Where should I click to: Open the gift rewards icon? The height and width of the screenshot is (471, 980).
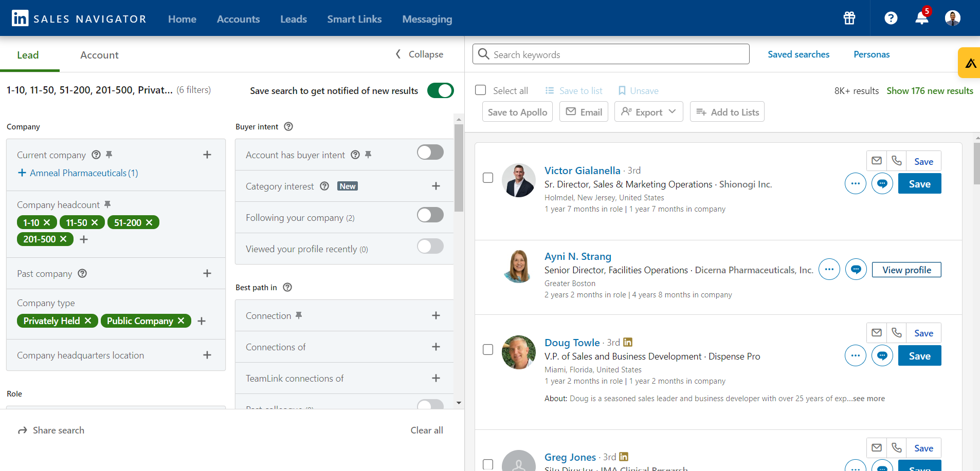point(849,18)
